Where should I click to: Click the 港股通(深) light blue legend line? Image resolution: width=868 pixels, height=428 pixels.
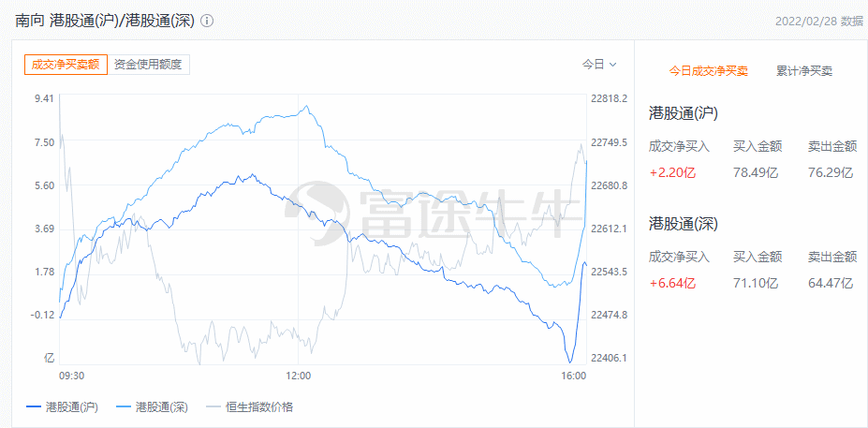pyautogui.click(x=124, y=406)
